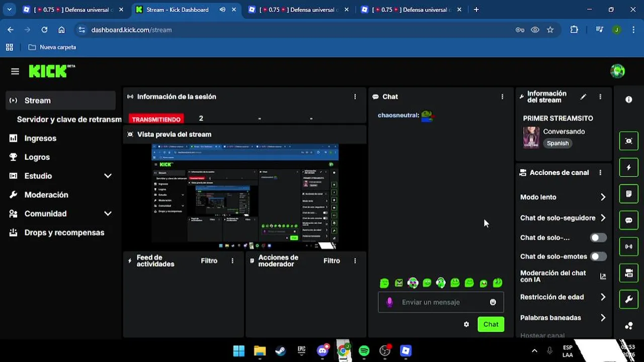644x362 pixels.
Task: Focus the Enviar un mensaje input field
Action: 441,302
